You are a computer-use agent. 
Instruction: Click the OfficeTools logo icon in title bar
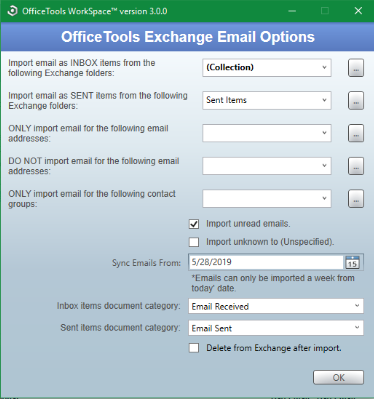point(12,11)
